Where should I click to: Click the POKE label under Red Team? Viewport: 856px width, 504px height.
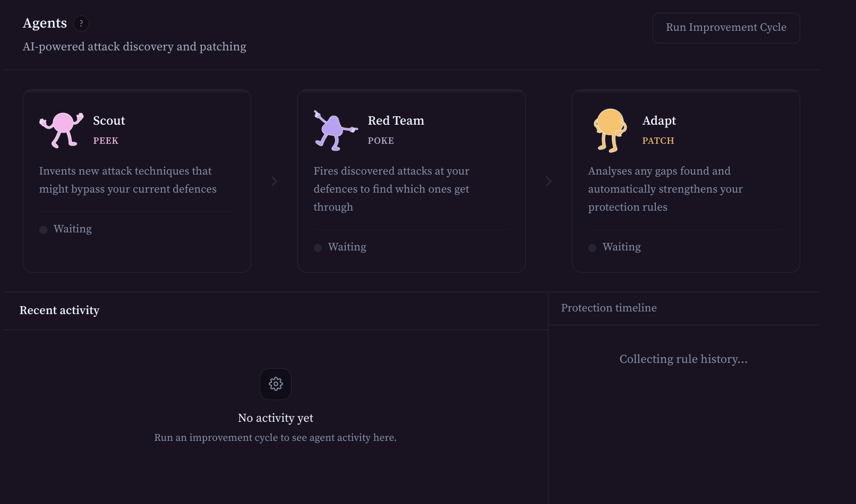[x=381, y=141]
